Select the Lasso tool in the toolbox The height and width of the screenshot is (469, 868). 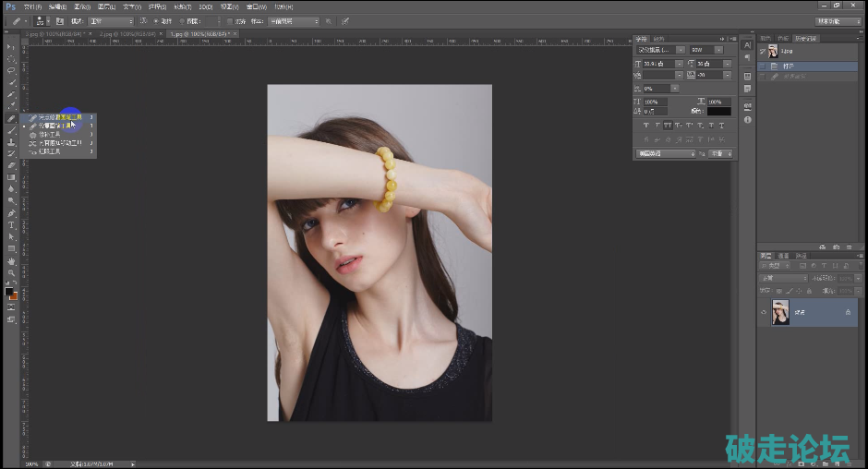(11, 70)
